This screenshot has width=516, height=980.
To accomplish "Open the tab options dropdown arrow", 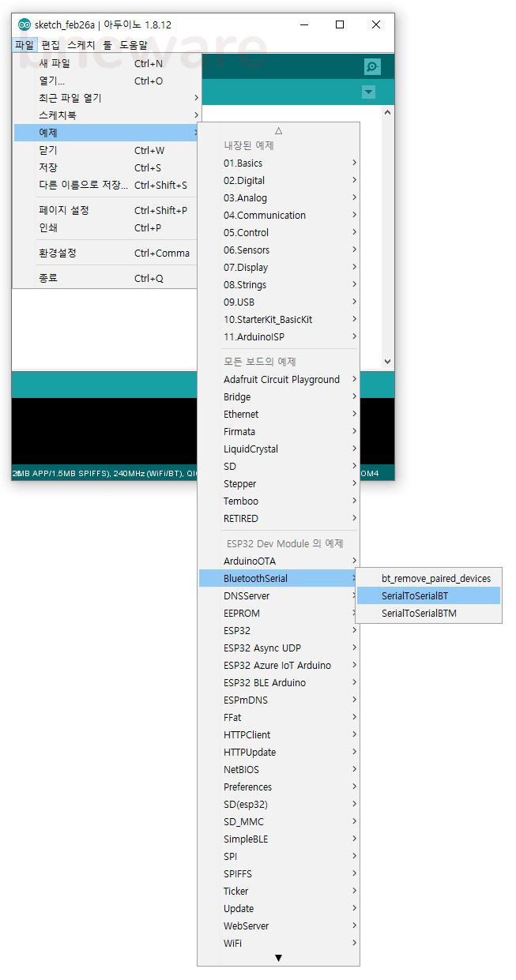I will 368,92.
